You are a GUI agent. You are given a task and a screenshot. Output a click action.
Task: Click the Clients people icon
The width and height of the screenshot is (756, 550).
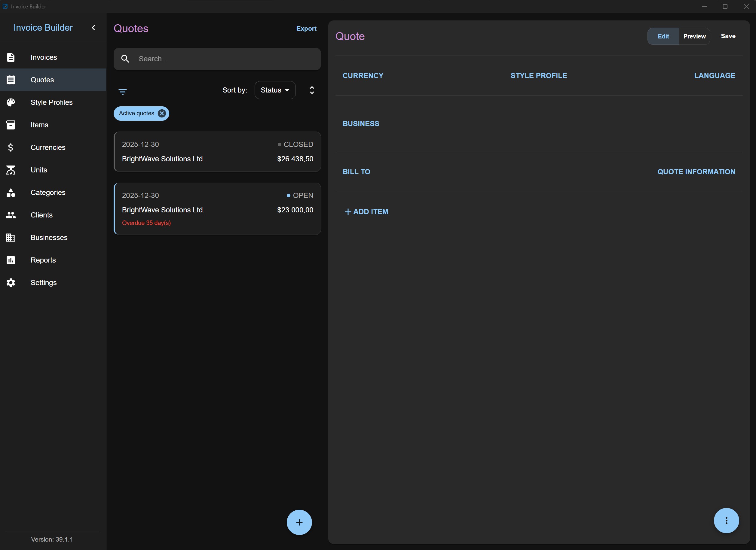(x=11, y=215)
